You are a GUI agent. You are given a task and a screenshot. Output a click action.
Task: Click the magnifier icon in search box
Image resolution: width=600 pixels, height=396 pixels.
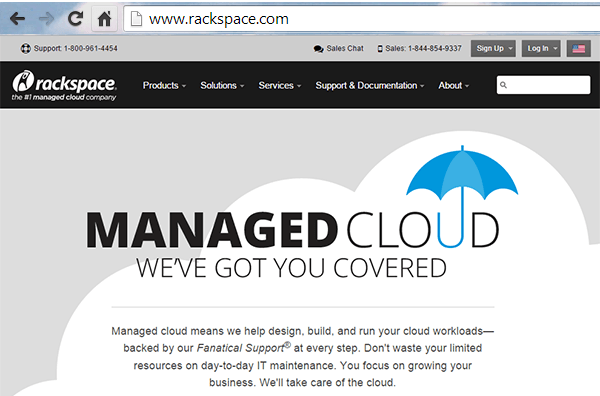pos(504,85)
